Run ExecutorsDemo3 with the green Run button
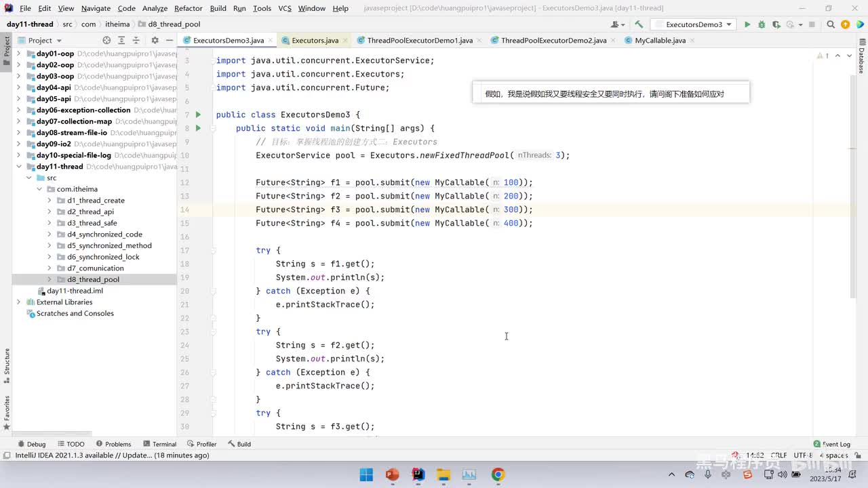 (747, 24)
